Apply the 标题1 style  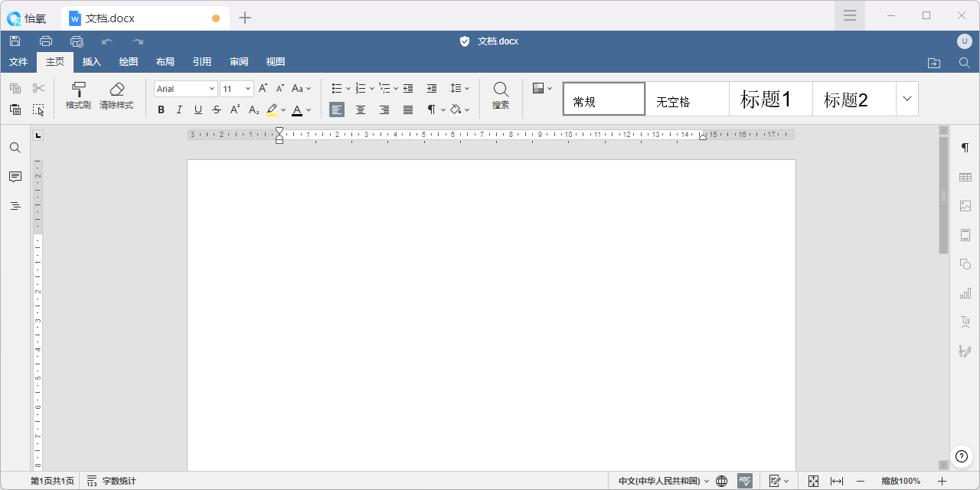point(770,99)
